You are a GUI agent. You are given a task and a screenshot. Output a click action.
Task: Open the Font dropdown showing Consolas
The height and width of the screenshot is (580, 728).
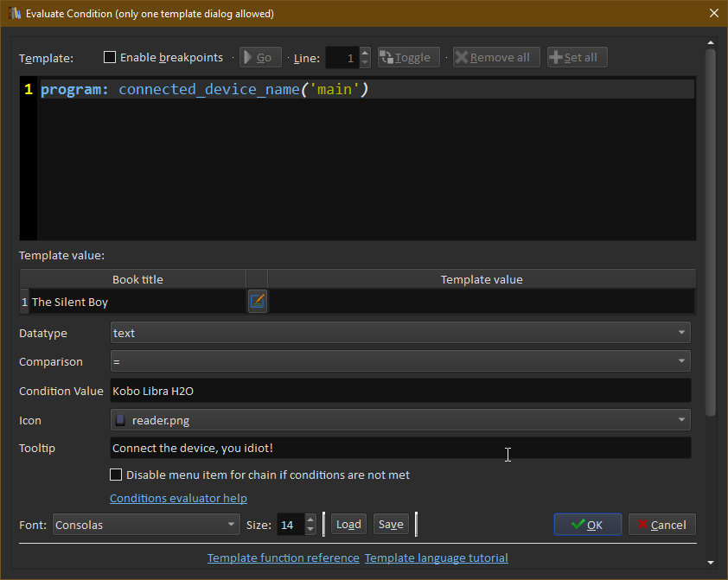point(146,525)
